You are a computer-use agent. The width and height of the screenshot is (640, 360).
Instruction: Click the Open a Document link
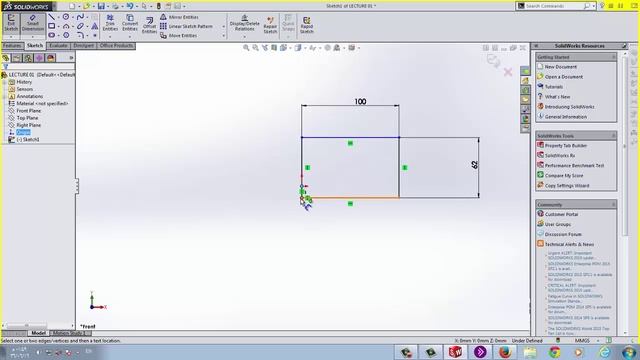pos(564,77)
